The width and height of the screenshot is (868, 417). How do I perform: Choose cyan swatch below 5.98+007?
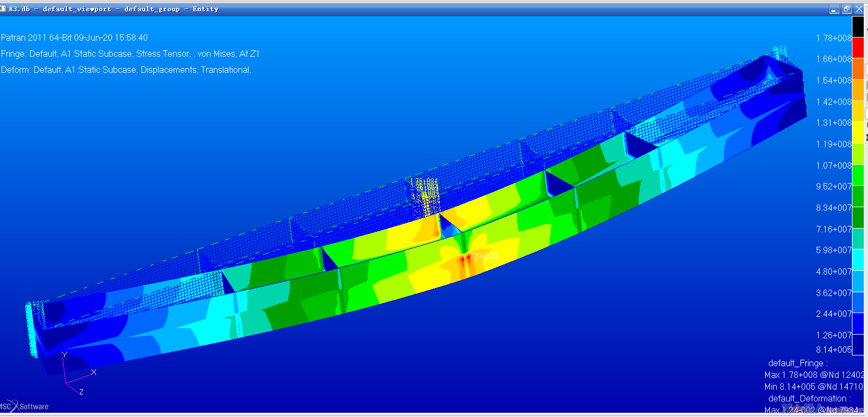tap(858, 260)
